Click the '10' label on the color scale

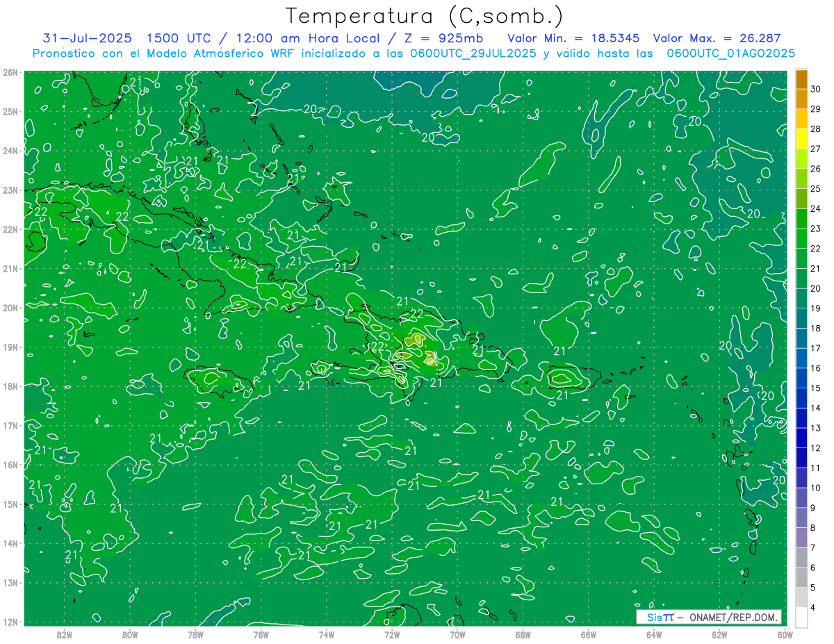[x=816, y=488]
